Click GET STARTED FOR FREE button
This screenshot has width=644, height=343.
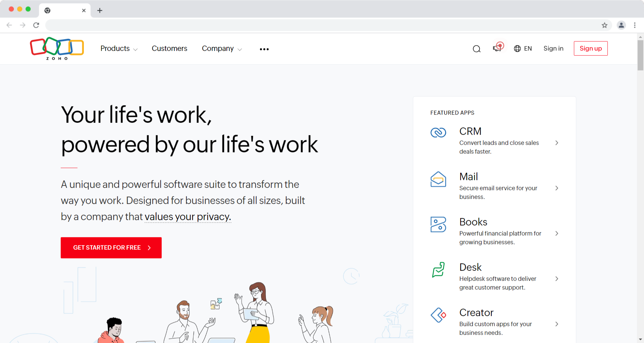[x=111, y=248]
